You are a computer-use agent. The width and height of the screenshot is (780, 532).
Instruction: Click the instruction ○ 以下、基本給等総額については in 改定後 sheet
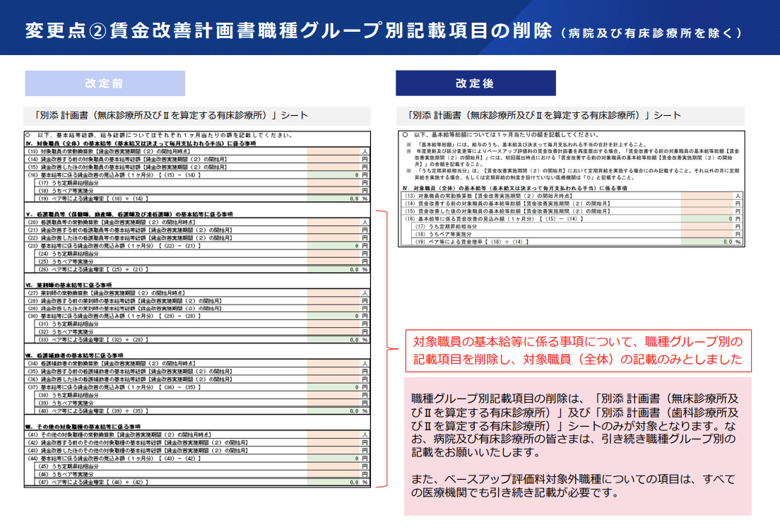point(500,135)
